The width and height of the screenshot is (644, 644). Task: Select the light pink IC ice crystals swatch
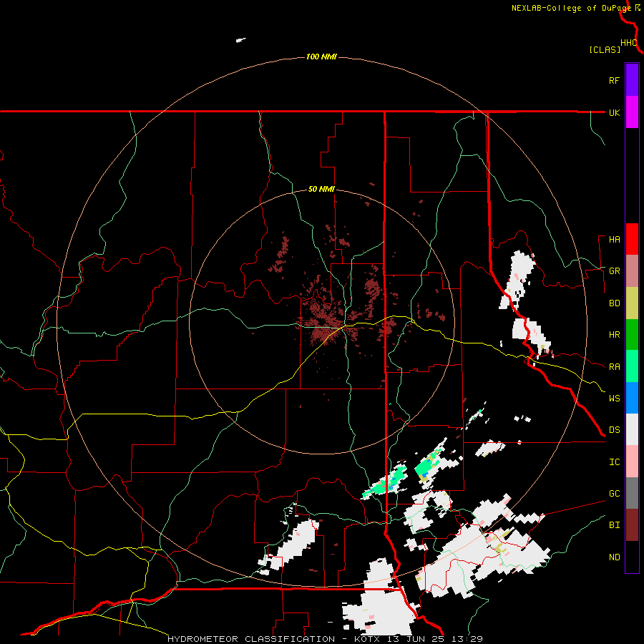pos(632,462)
